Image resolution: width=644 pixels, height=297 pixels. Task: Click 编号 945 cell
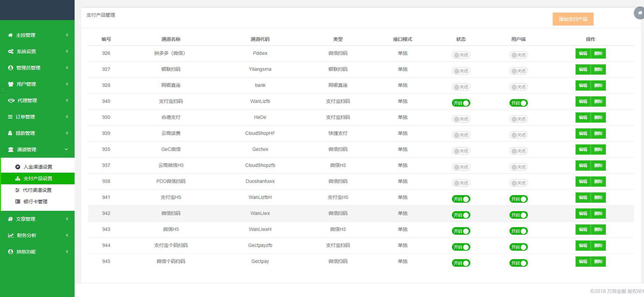point(107,261)
